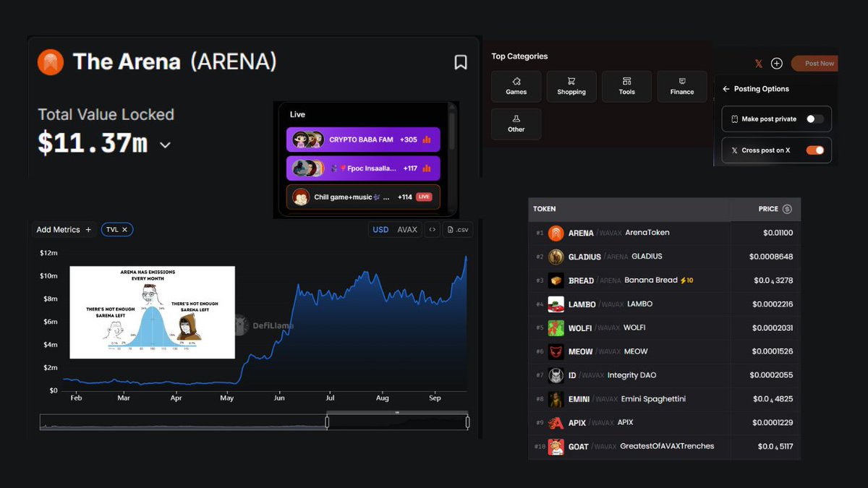The height and width of the screenshot is (488, 868).
Task: Click the bars icon on Fpoc Insaalla row
Action: click(x=427, y=168)
